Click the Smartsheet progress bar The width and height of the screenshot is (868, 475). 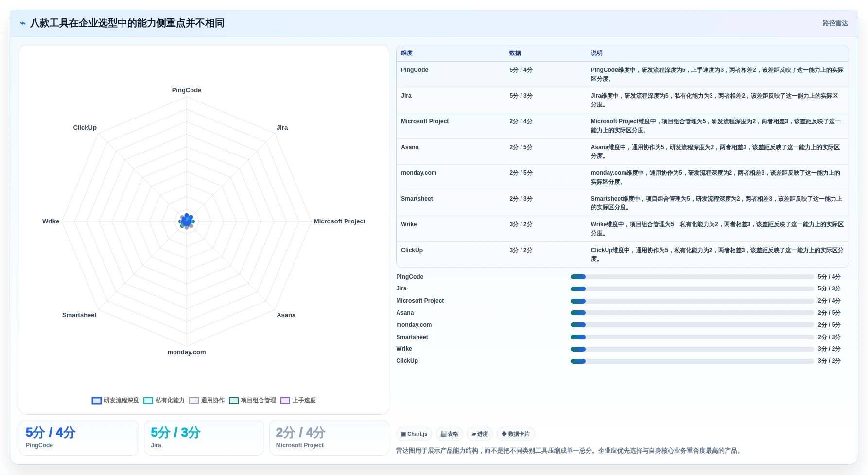(692, 337)
